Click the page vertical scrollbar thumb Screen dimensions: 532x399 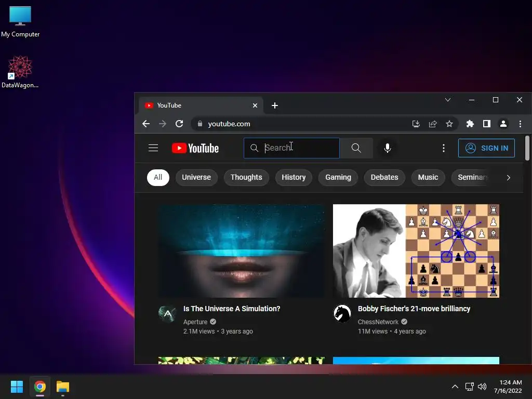click(x=527, y=148)
